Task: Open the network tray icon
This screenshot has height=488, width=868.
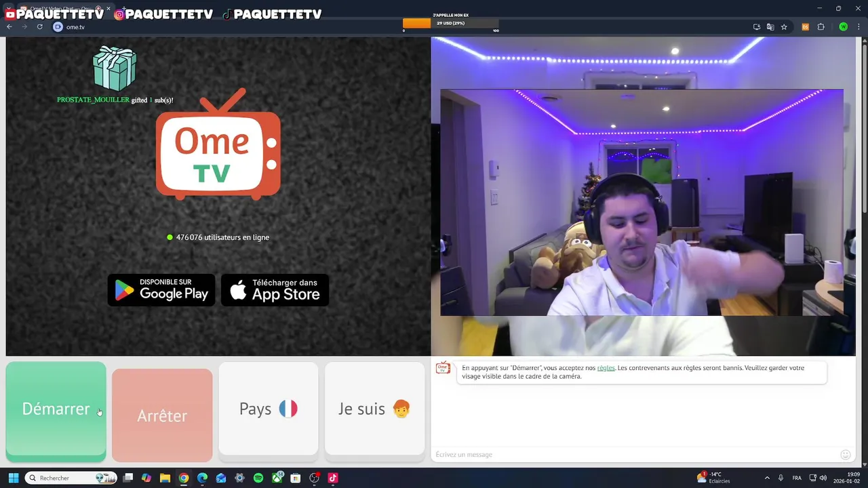Action: pos(813,478)
